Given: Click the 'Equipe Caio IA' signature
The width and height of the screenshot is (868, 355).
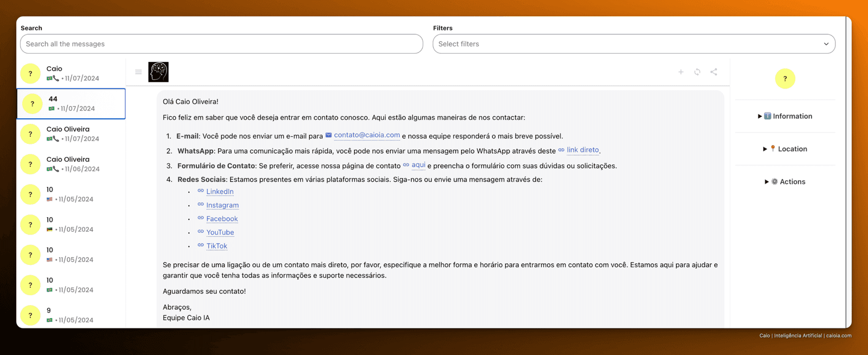Looking at the screenshot, I should pos(186,318).
